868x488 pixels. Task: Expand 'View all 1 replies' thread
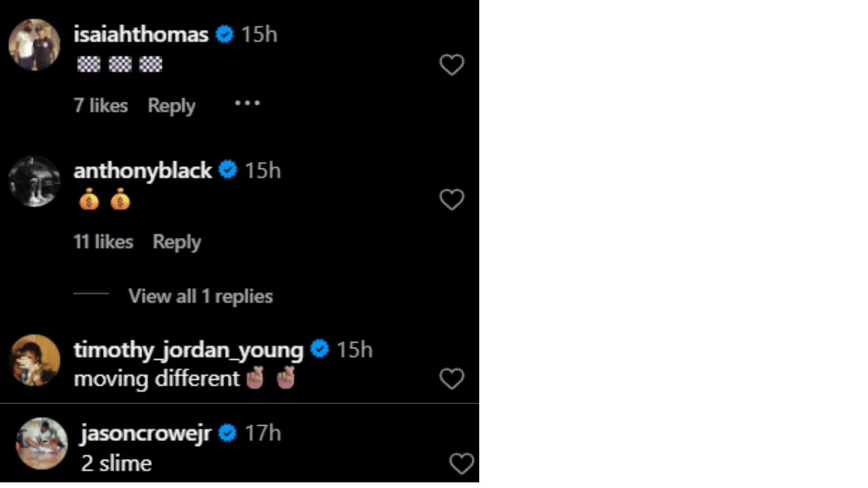point(200,296)
